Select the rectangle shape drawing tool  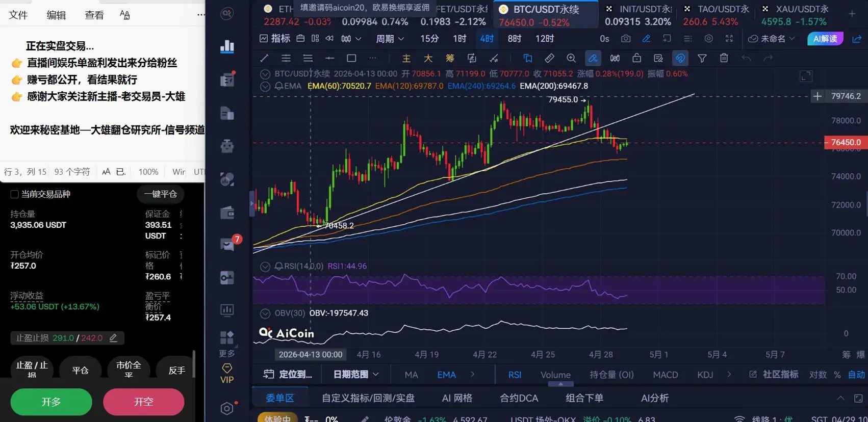pos(351,58)
